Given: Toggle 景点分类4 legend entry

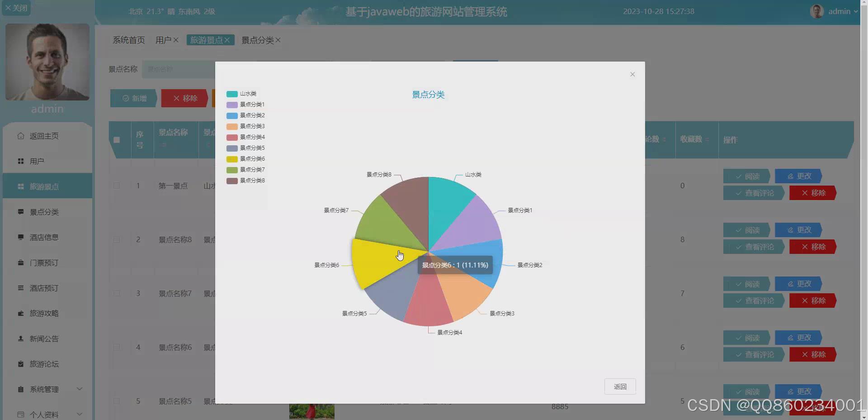Looking at the screenshot, I should tap(245, 137).
